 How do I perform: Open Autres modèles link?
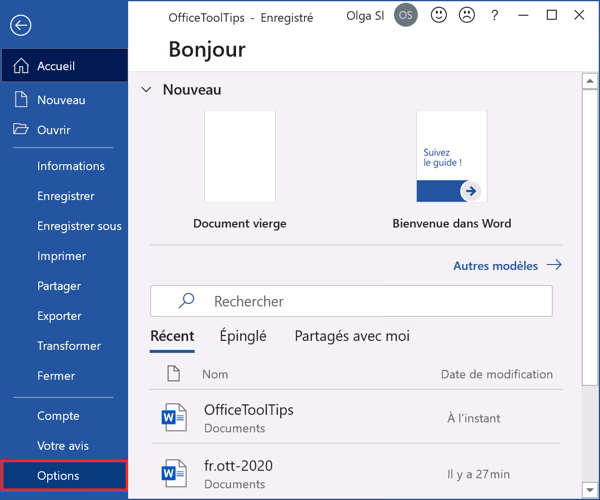tap(496, 265)
